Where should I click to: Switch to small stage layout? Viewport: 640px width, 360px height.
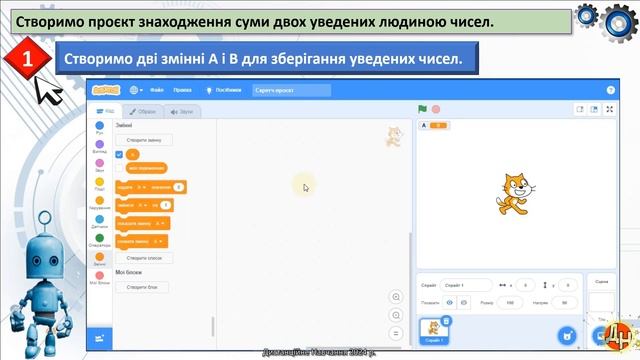click(x=580, y=109)
